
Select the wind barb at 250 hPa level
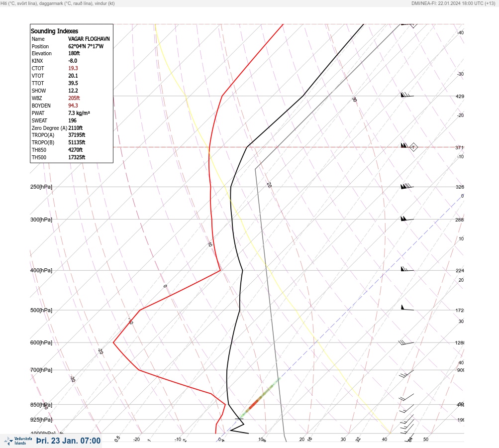(x=407, y=186)
